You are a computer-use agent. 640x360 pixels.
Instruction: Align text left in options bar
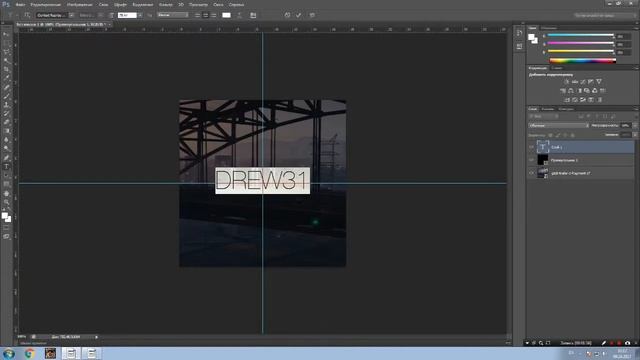(x=197, y=15)
